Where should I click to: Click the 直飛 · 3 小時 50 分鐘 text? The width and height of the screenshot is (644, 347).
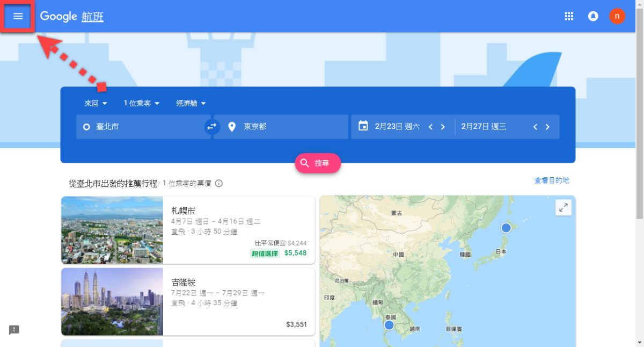click(x=204, y=231)
